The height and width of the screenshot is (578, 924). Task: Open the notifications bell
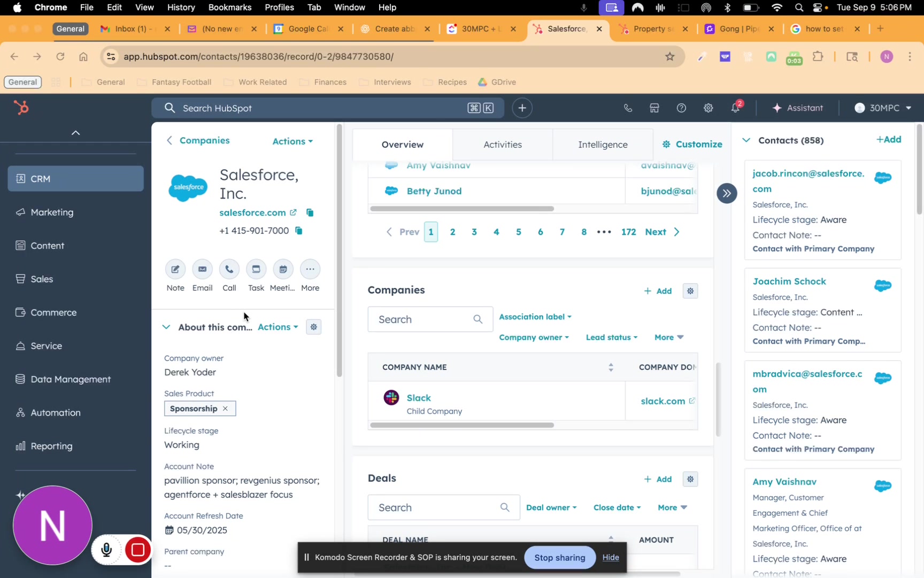736,107
